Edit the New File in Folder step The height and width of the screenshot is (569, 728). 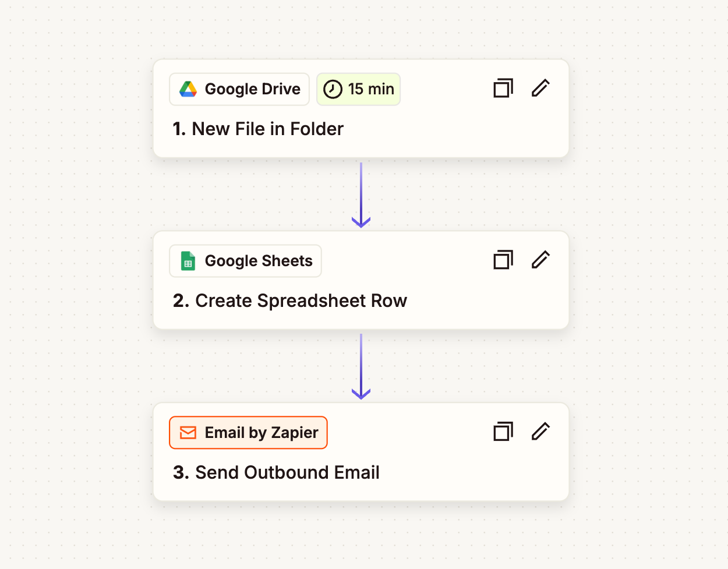(540, 89)
